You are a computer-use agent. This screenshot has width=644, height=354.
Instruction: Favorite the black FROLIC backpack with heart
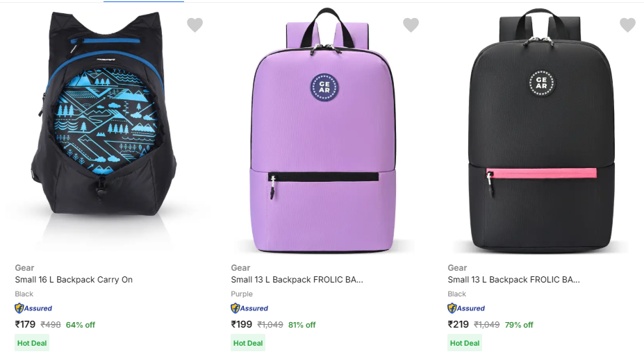coord(627,25)
